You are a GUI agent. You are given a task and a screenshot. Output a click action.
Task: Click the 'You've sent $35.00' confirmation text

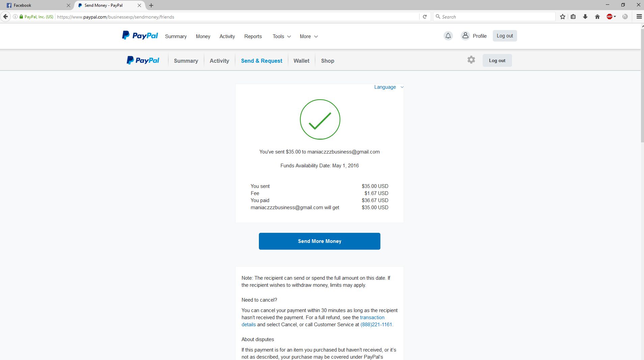point(319,152)
